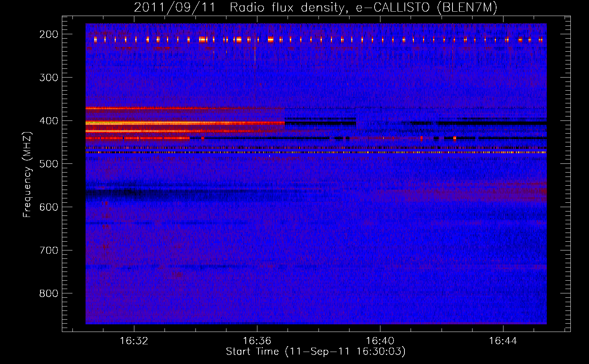The width and height of the screenshot is (589, 364).
Task: Click the 'Frequency (MHZ)' y-axis label
Action: point(27,174)
